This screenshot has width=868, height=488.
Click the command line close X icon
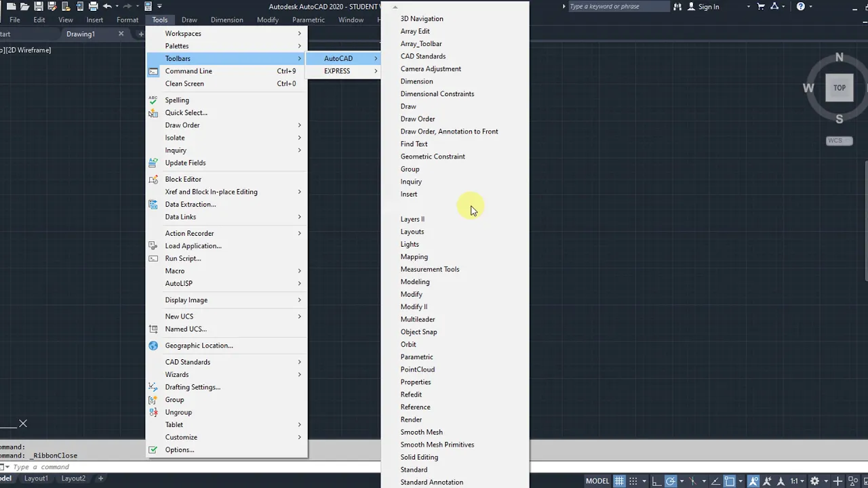click(23, 424)
